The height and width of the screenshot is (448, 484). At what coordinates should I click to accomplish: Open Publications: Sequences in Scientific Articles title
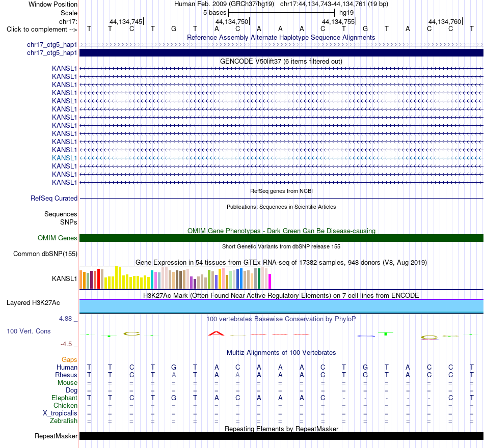pyautogui.click(x=281, y=207)
